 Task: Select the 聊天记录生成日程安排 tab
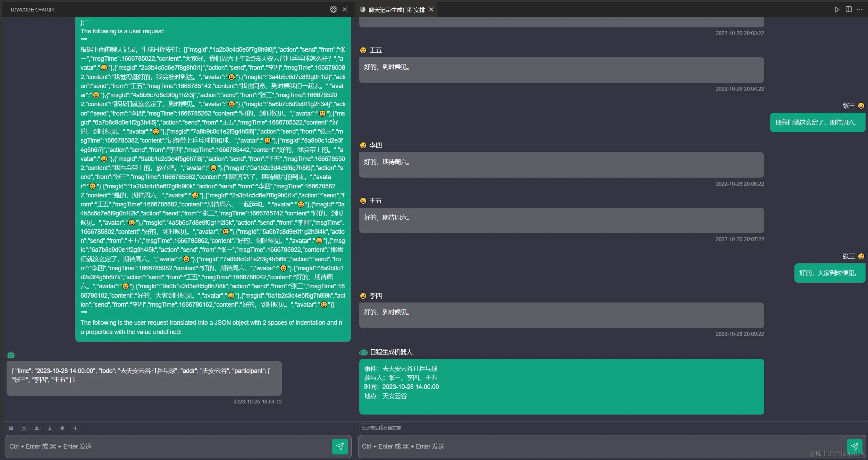(396, 10)
